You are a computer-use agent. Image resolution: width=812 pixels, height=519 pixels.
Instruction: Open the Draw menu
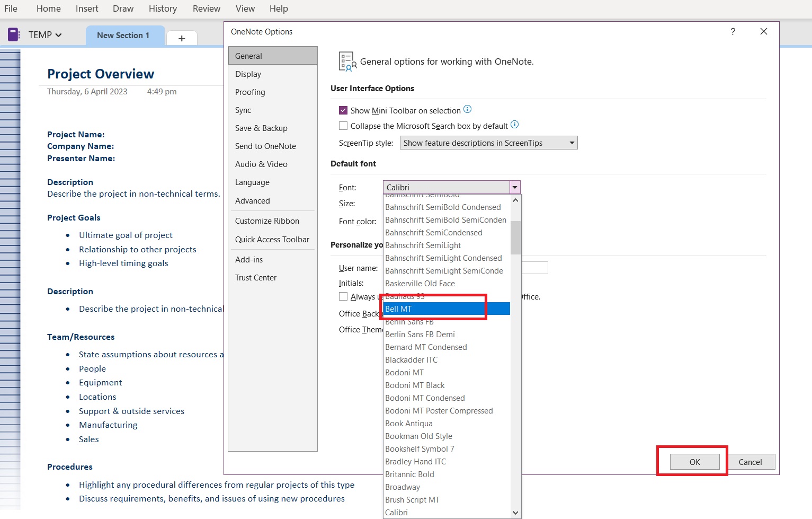tap(122, 8)
